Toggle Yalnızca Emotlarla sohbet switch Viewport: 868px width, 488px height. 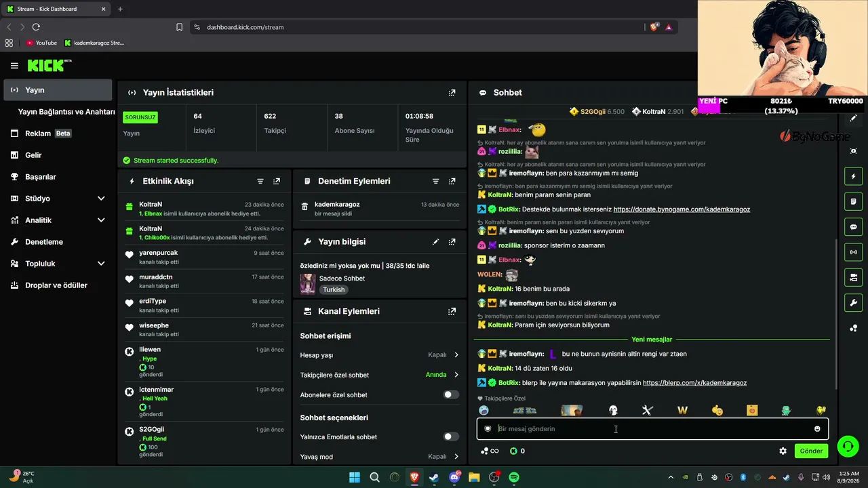click(x=451, y=437)
